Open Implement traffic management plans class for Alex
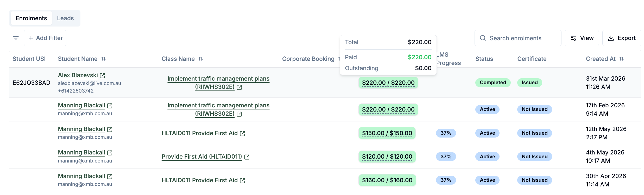The height and width of the screenshot is (195, 644). (x=218, y=83)
